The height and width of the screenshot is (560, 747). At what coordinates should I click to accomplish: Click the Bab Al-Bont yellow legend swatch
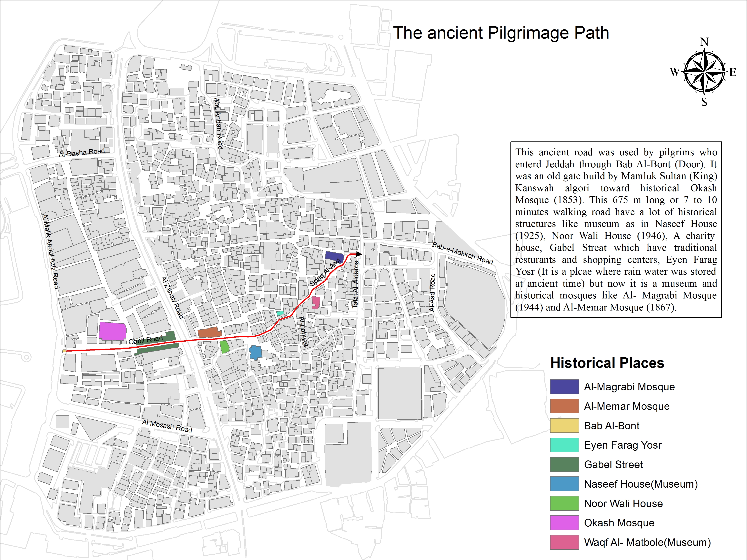[564, 426]
